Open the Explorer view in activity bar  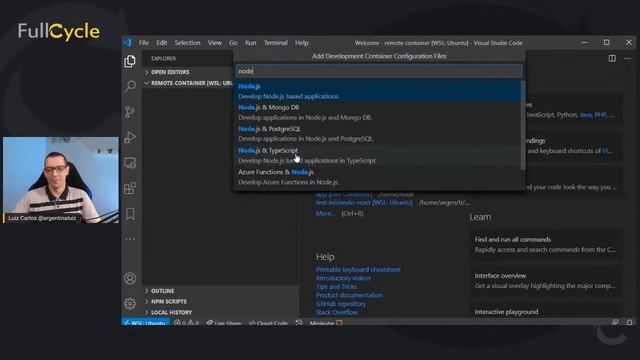(x=130, y=61)
